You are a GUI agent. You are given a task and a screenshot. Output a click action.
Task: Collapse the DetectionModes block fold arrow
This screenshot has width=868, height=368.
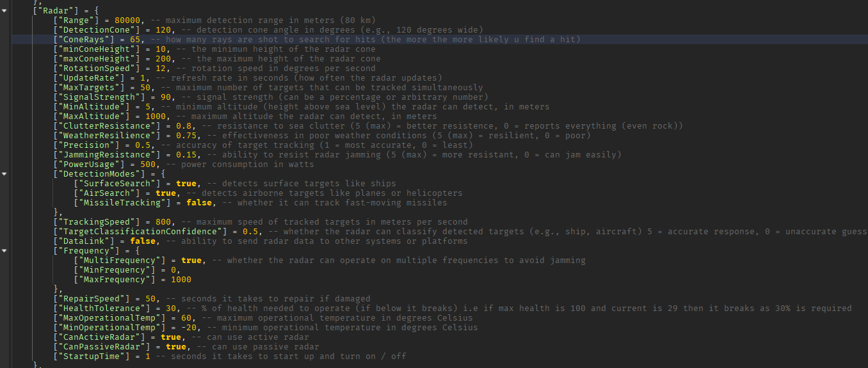coord(4,173)
